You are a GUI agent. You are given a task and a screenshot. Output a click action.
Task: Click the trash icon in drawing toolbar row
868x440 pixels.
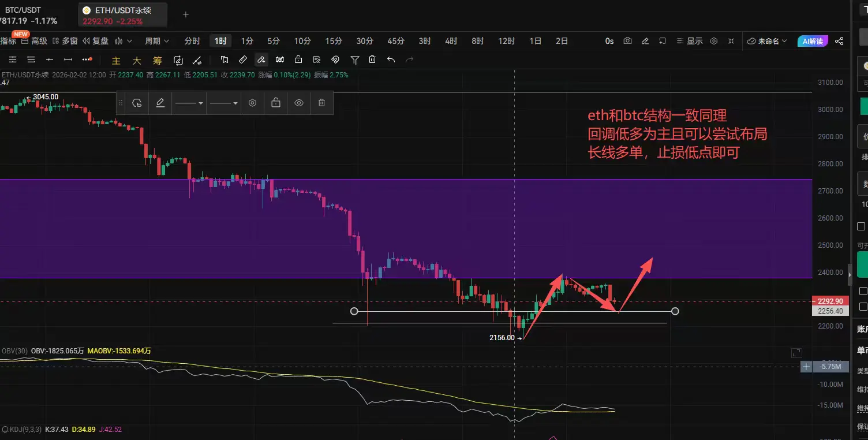click(x=372, y=59)
